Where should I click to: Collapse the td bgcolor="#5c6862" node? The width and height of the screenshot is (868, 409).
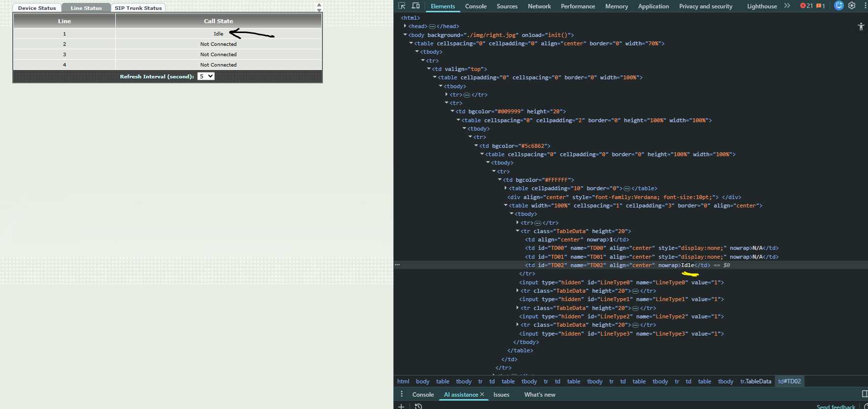pos(476,146)
